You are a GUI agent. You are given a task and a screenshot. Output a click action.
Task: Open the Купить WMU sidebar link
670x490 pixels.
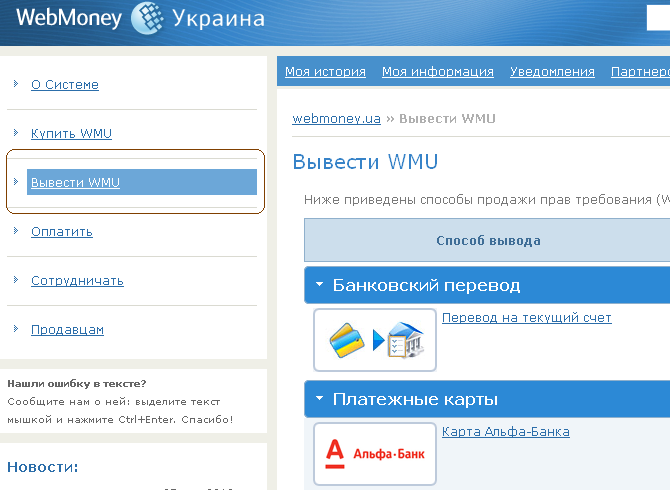(x=71, y=133)
